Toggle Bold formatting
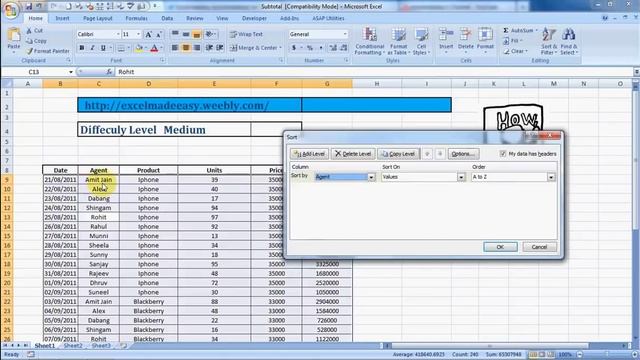The height and width of the screenshot is (360, 640). pos(82,48)
